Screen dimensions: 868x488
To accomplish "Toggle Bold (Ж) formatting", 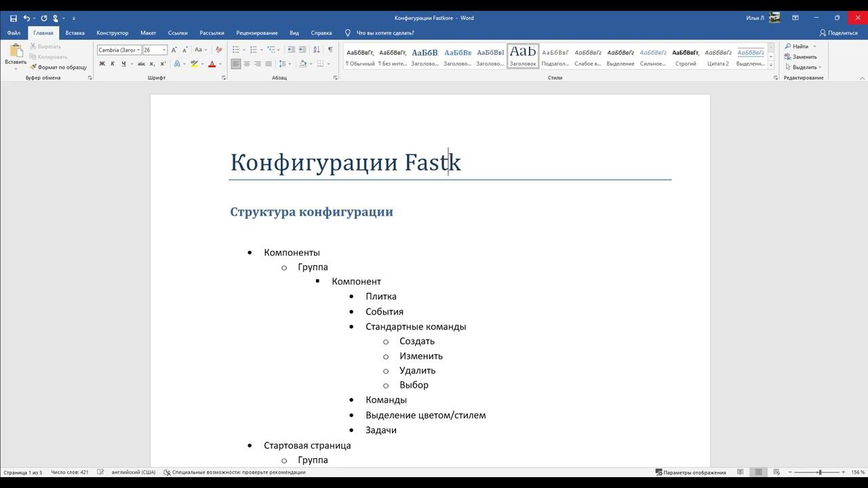I will [x=102, y=64].
